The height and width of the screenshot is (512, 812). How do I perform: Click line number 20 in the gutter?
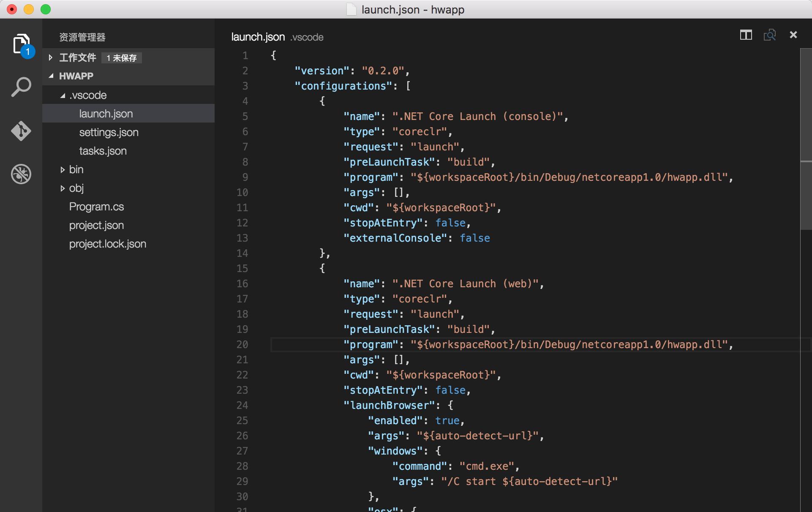[x=242, y=345]
